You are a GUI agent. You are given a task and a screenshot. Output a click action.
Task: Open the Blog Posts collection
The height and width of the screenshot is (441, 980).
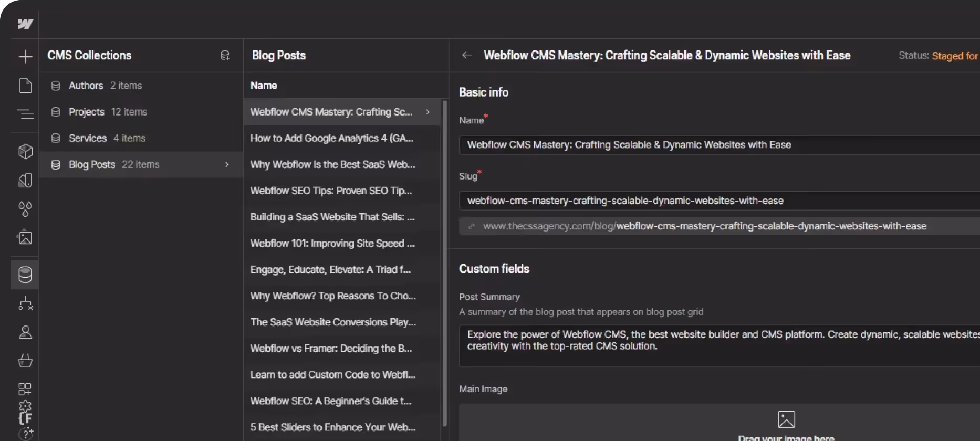click(x=141, y=164)
